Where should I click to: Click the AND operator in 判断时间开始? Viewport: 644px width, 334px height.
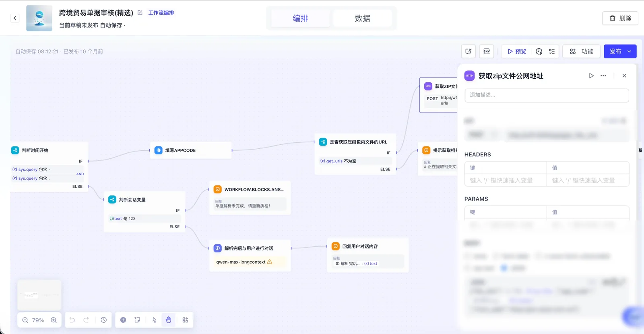click(x=80, y=174)
